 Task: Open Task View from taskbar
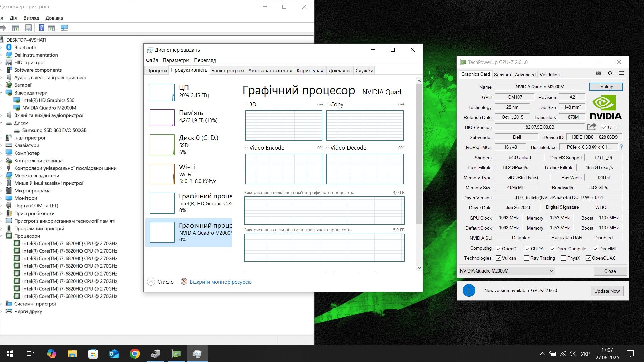coord(30,354)
